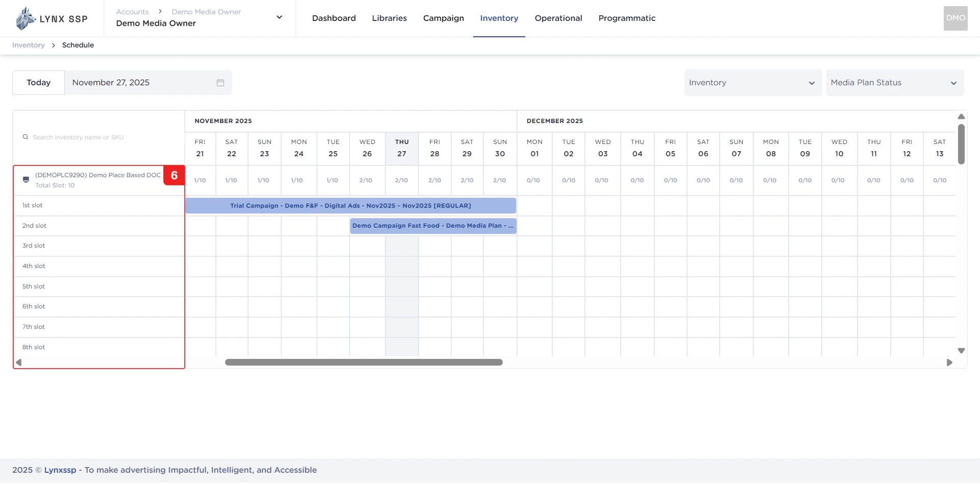Viewport: 980px width, 484px height.
Task: Open the Inventory filter dropdown
Action: [753, 83]
